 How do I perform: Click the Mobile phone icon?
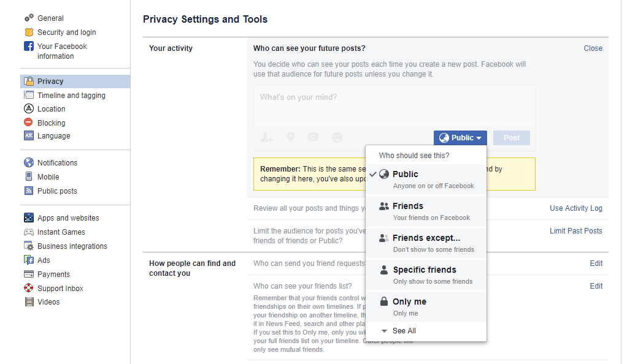tap(29, 176)
